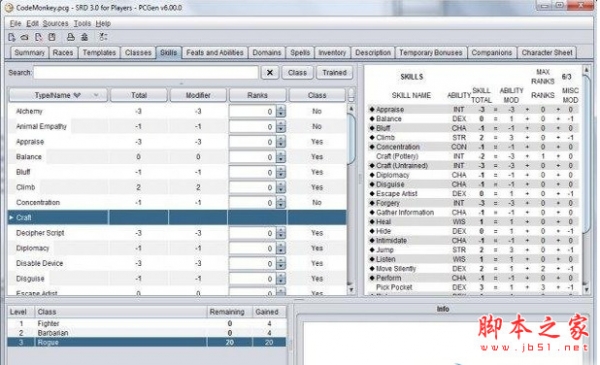Click the New character toolbar icon
600x365 pixels.
(x=11, y=37)
